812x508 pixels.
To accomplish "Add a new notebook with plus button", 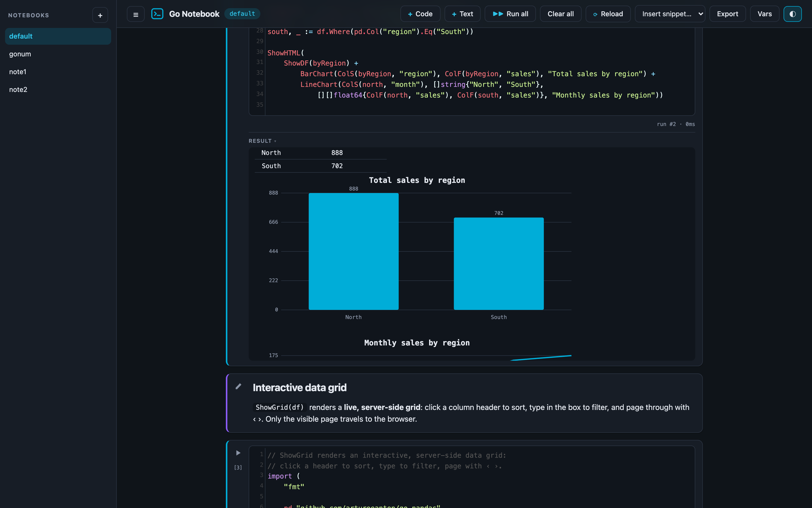I will pos(100,15).
